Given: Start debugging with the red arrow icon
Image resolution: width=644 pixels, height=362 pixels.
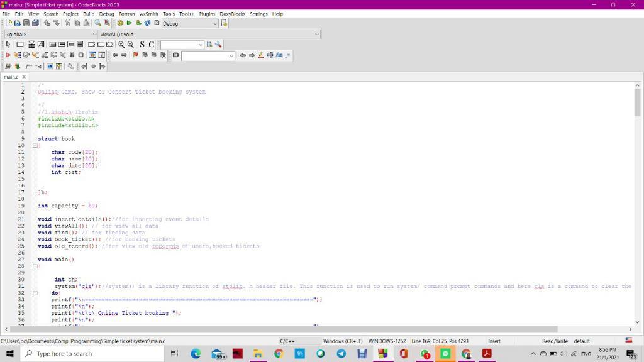Looking at the screenshot, I should click(x=8, y=55).
